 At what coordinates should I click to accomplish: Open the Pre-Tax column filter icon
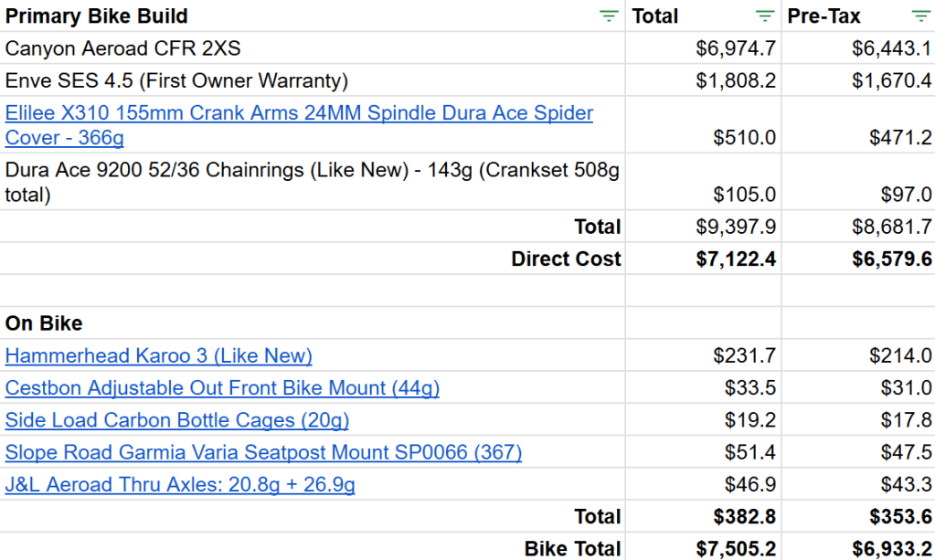(x=920, y=16)
